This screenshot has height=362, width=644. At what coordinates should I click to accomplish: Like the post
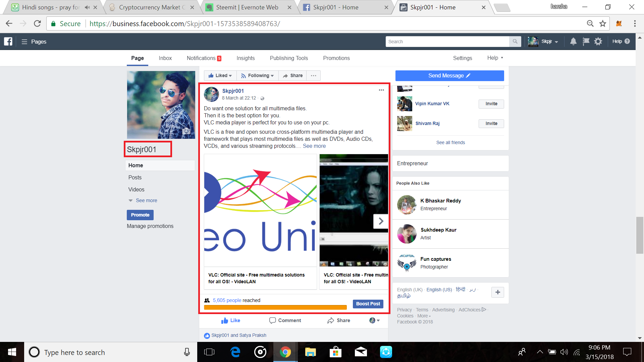click(231, 321)
